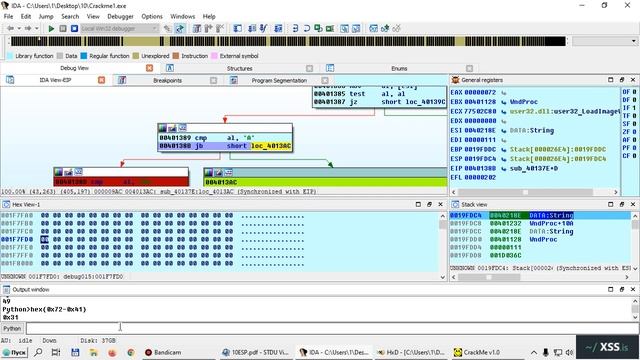Click the Regular function legend color swatch

[84, 56]
